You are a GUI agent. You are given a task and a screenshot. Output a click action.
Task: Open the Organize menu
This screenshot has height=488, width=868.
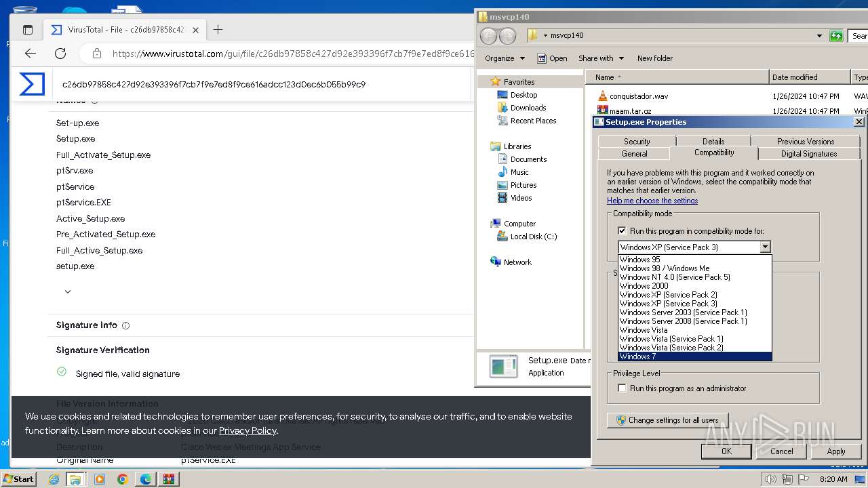click(x=505, y=58)
